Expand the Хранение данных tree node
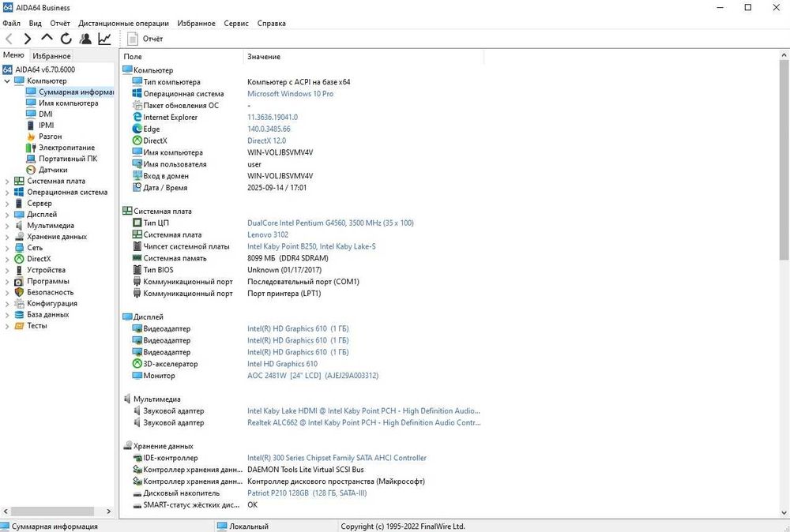 [7, 237]
